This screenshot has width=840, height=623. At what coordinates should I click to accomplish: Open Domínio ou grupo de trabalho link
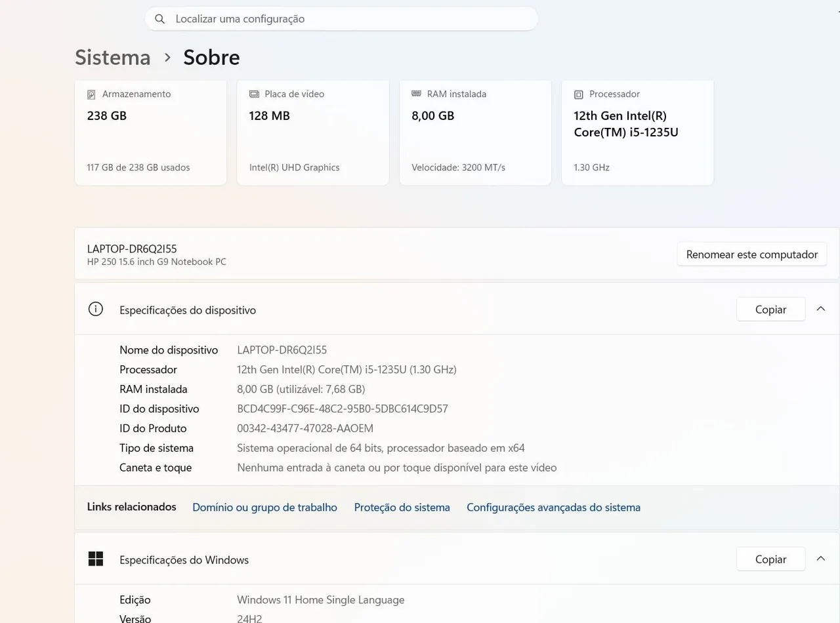[264, 508]
